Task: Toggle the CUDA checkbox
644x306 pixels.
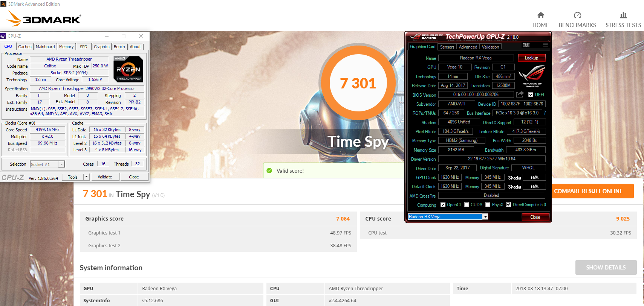Action: click(x=467, y=205)
